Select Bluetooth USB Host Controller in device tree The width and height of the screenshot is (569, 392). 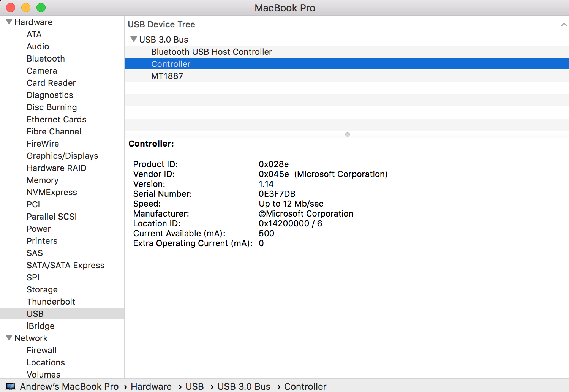[x=211, y=52]
